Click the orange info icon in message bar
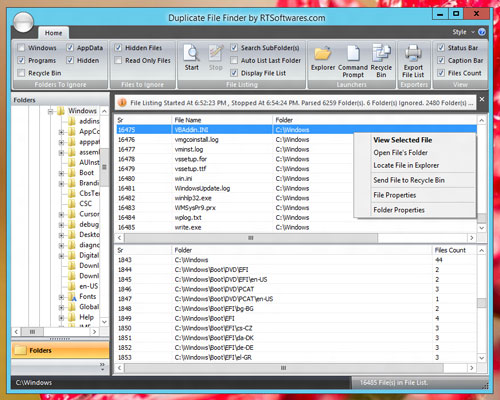Viewport: 500px width, 400px height. point(122,103)
